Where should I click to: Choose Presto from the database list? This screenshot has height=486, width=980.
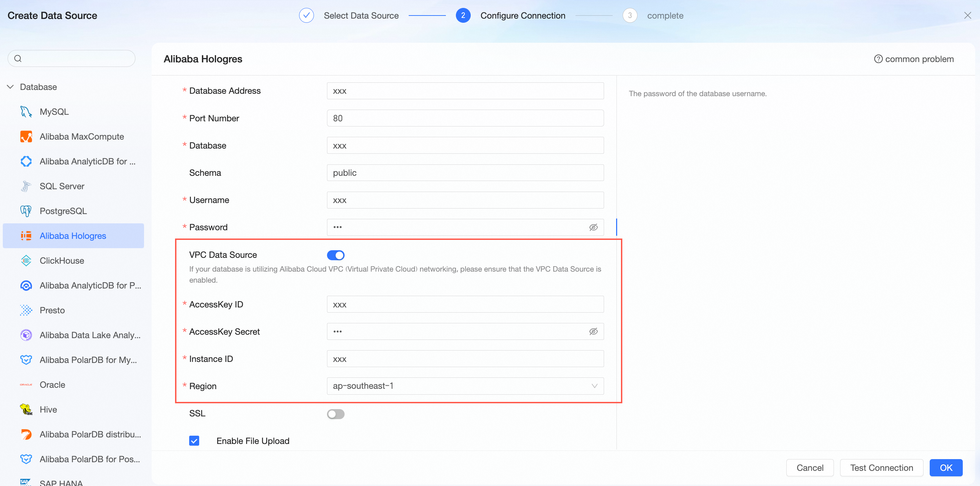[x=73, y=310]
